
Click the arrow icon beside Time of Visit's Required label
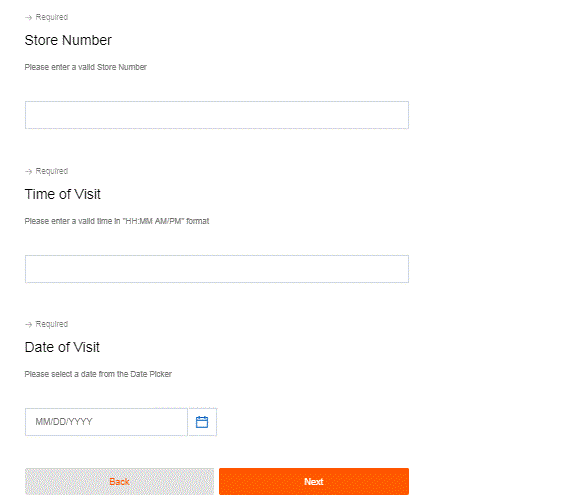(28, 172)
